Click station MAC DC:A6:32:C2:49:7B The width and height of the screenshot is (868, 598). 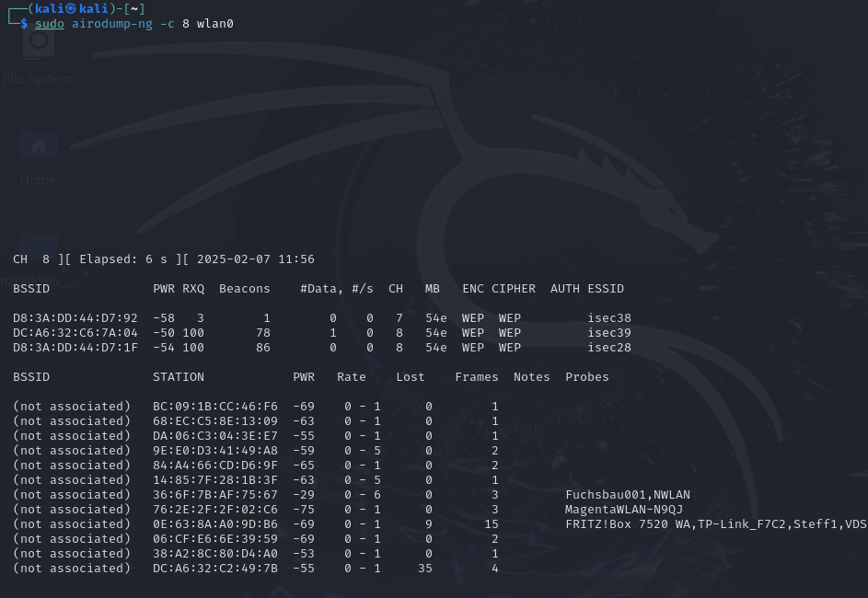click(x=215, y=569)
